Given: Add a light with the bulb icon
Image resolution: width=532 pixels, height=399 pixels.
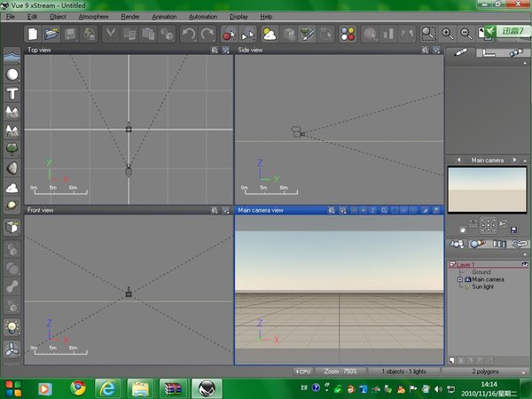Looking at the screenshot, I should tap(12, 327).
